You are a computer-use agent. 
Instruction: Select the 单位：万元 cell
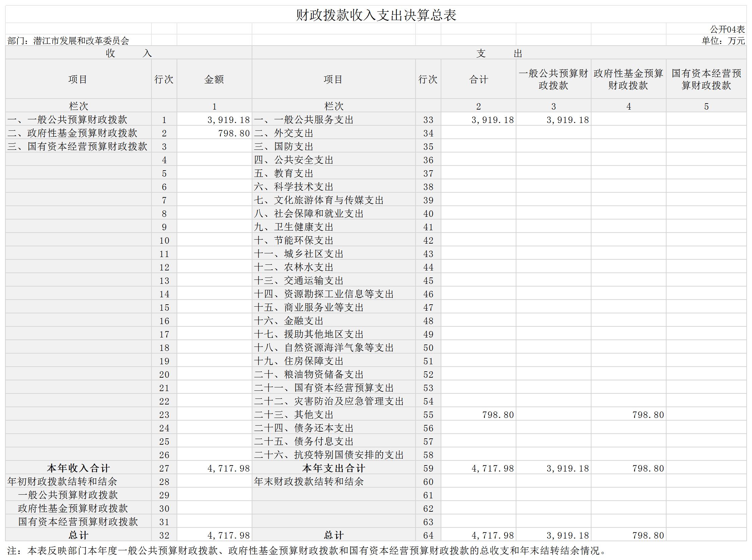pos(723,41)
